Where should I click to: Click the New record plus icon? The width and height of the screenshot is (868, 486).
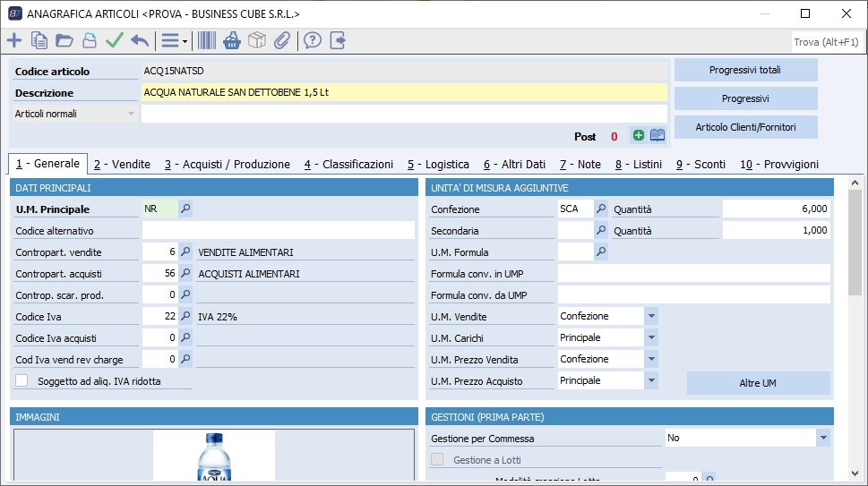[14, 40]
